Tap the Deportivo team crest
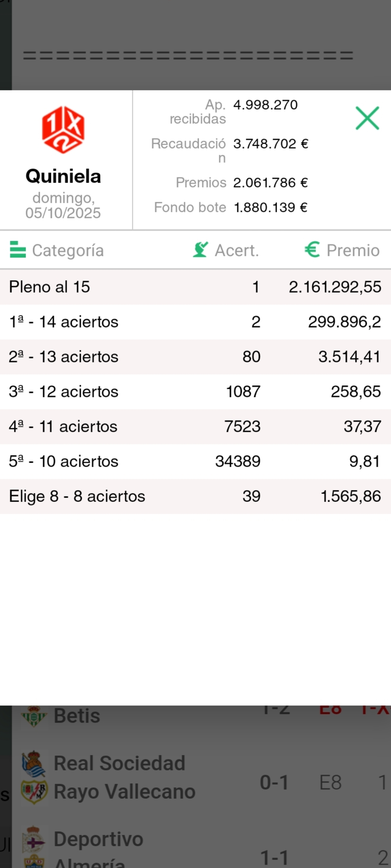This screenshot has height=868, width=391. (x=34, y=839)
